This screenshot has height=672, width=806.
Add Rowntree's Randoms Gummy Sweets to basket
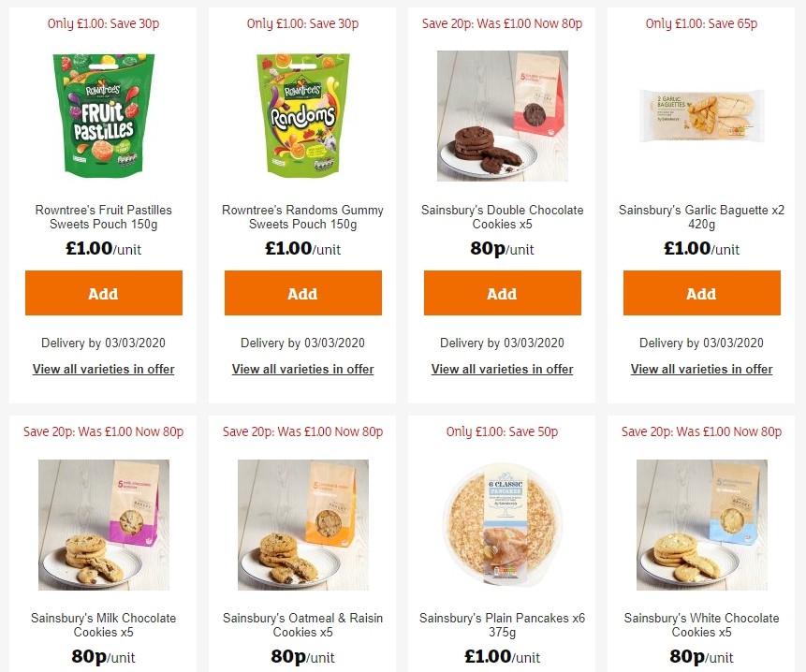tap(302, 293)
